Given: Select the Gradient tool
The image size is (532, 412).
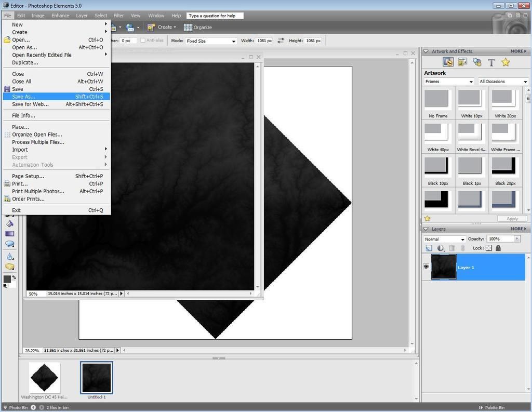Looking at the screenshot, I should 10,234.
